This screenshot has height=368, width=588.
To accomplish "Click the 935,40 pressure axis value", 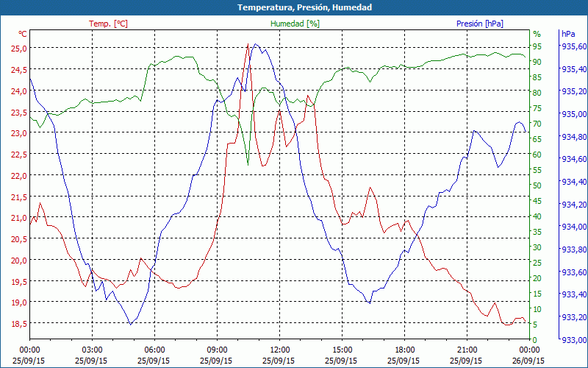I will tap(574, 69).
